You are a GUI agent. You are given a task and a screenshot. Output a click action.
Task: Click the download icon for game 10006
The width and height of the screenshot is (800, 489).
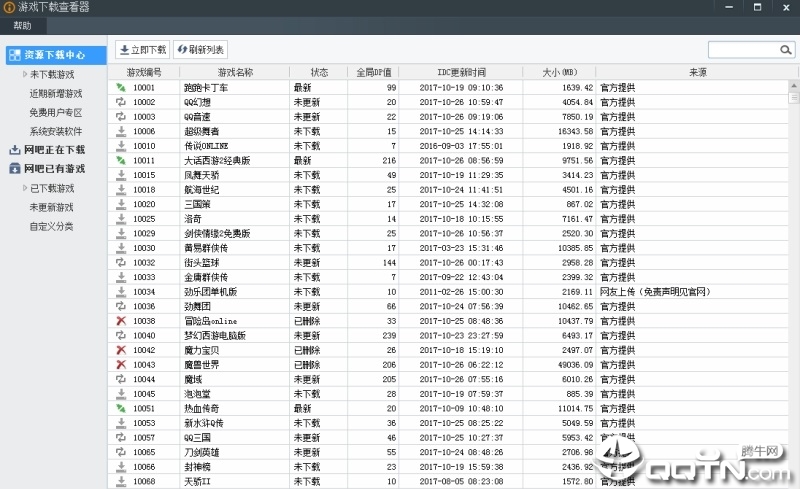[120, 131]
